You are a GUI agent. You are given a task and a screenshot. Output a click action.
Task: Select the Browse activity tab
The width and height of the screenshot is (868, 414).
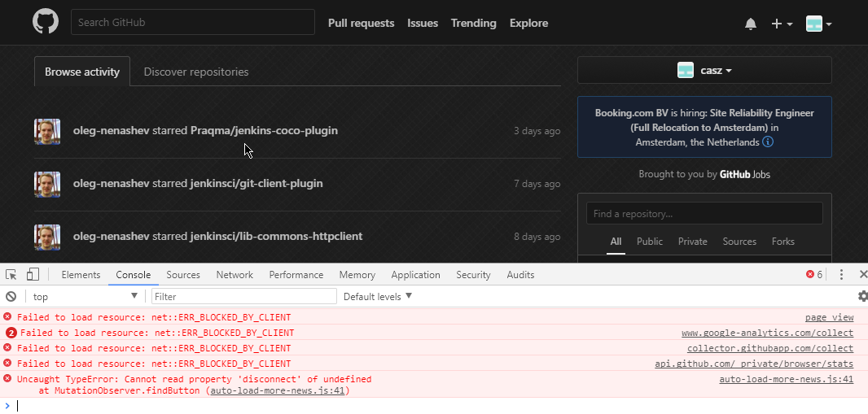tap(82, 72)
